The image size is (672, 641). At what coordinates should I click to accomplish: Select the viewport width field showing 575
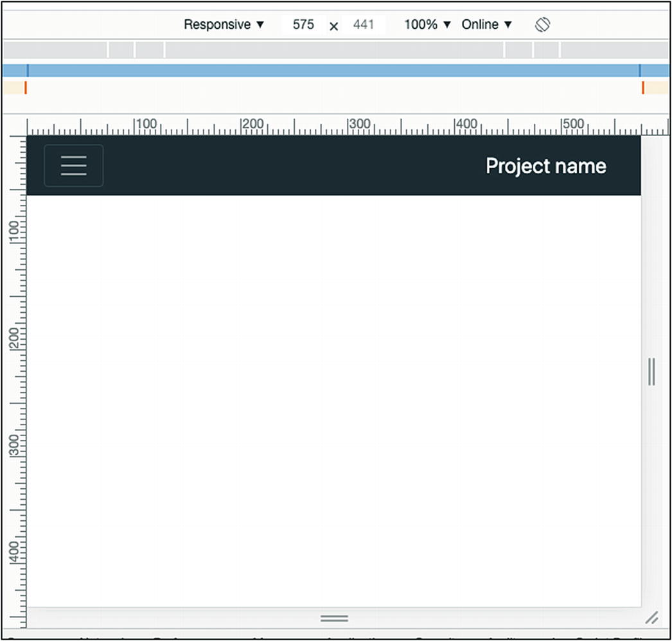[303, 25]
